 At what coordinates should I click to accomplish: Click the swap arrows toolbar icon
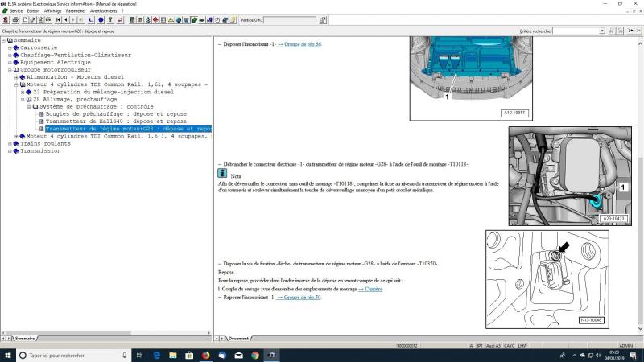tap(120, 19)
